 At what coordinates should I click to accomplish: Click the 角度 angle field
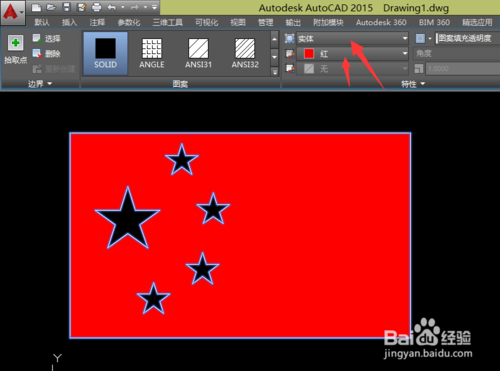(x=456, y=53)
